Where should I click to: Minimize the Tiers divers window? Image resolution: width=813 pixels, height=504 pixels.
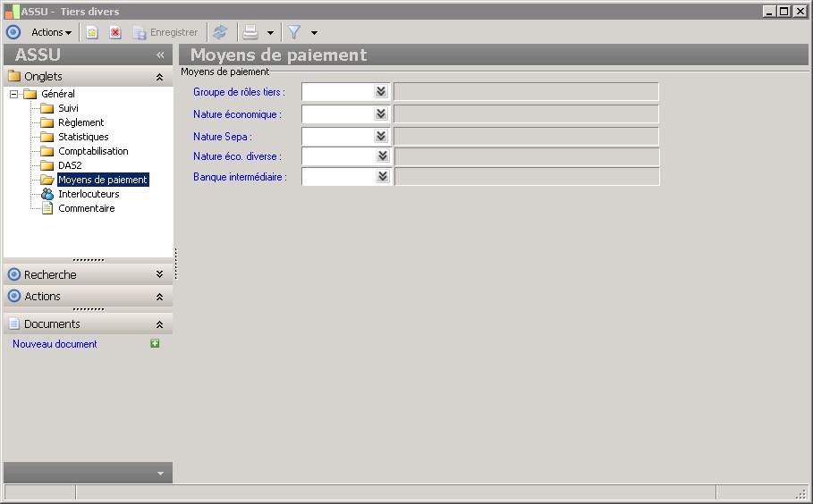[x=769, y=11]
